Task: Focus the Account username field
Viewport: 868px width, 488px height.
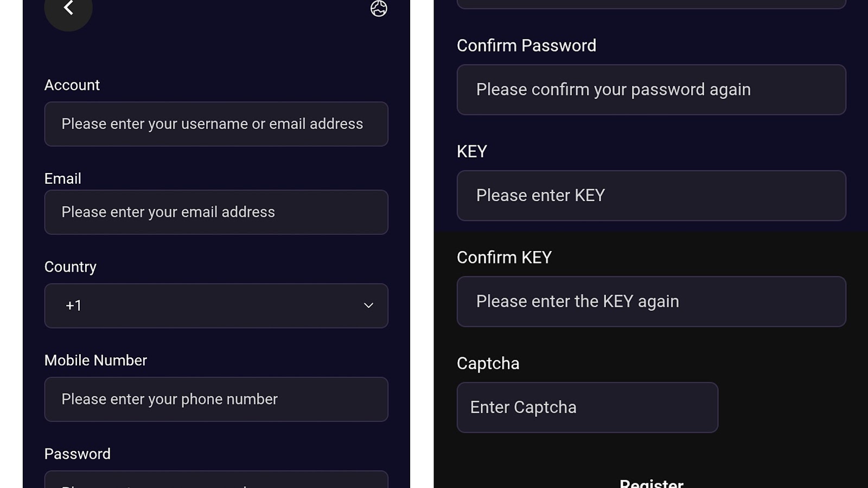Action: (x=216, y=124)
